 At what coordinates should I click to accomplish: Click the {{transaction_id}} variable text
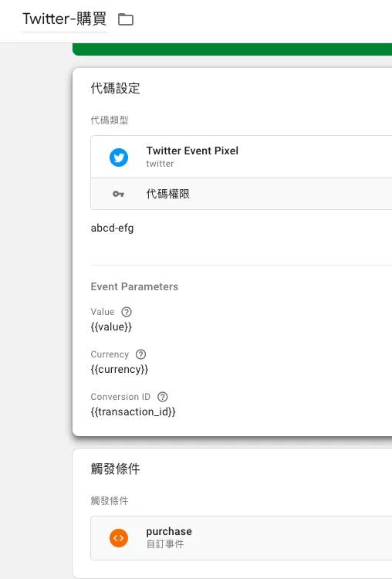coord(133,411)
